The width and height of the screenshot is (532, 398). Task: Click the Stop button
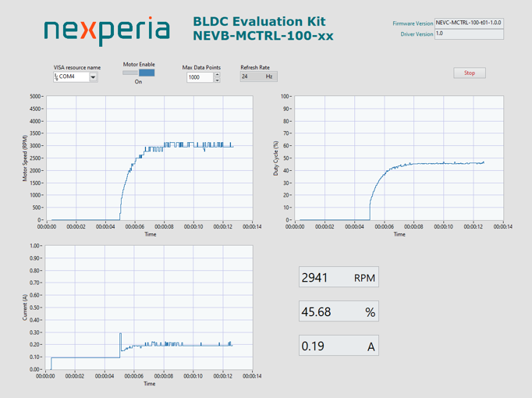[x=470, y=73]
